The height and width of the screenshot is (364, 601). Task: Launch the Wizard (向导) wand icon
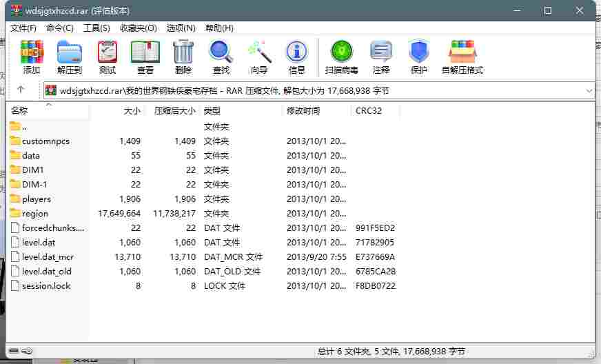click(259, 52)
